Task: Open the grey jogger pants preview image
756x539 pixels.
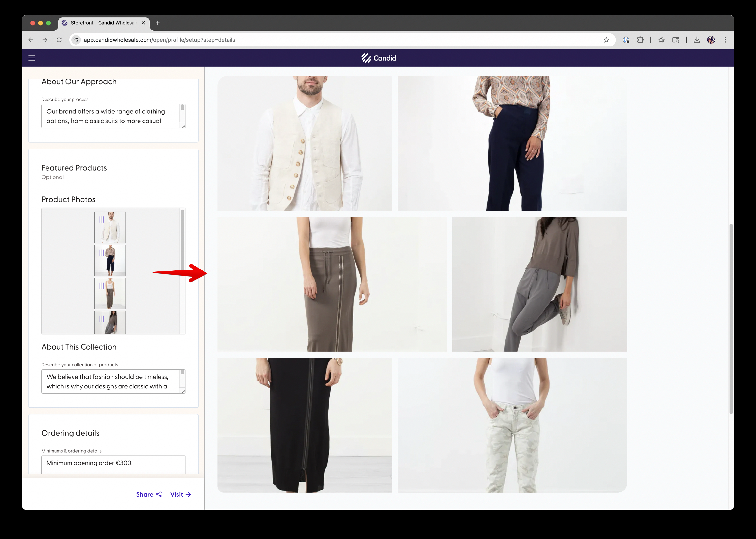Action: click(540, 285)
